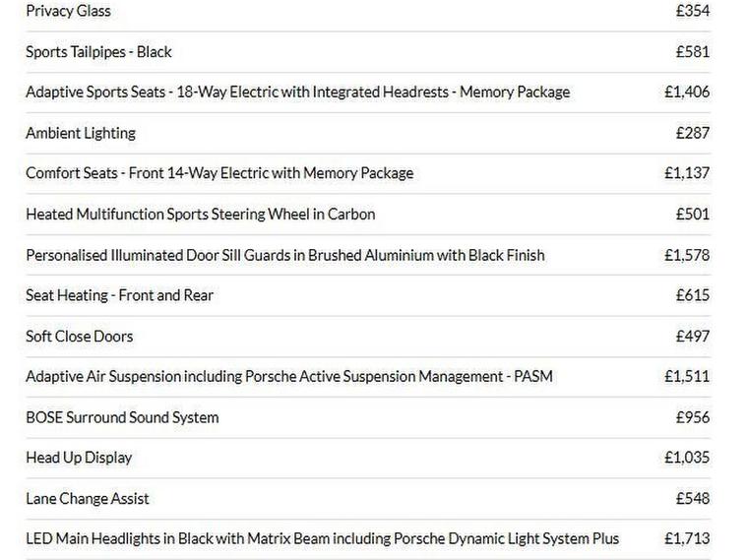Select the £1,035 Head Up Display price
Image resolution: width=747 pixels, height=560 pixels.
686,458
